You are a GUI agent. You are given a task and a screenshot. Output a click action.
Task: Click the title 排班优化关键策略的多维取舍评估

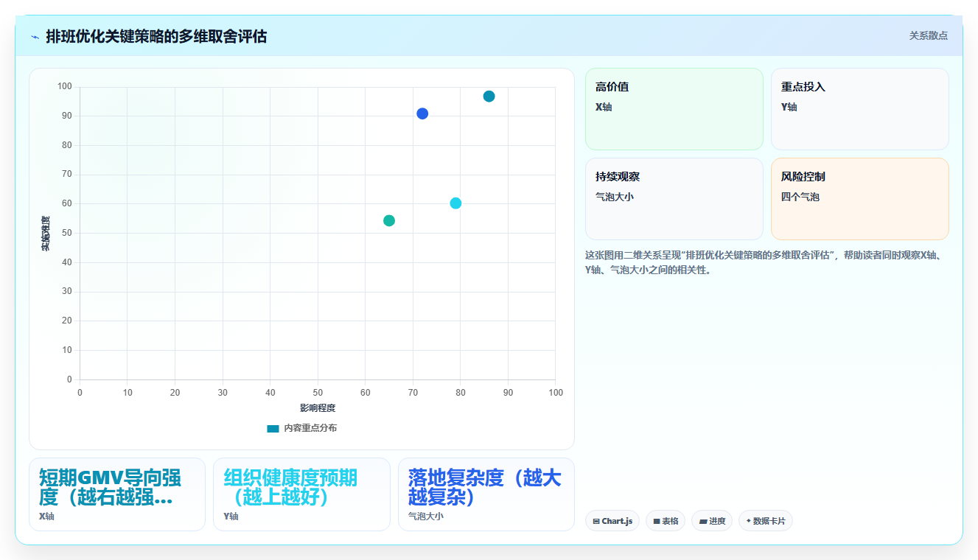[156, 36]
